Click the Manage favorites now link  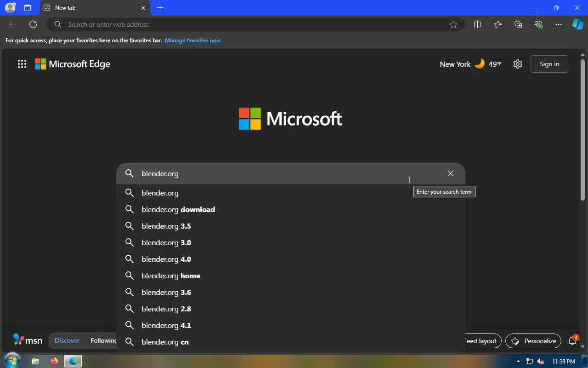click(192, 40)
